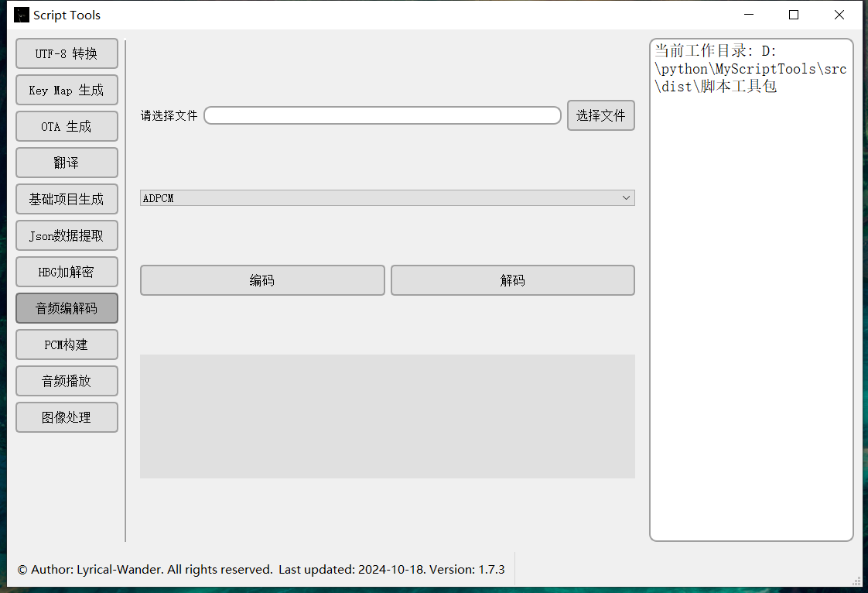Open the 图像处理 section
The image size is (868, 593).
click(x=67, y=417)
